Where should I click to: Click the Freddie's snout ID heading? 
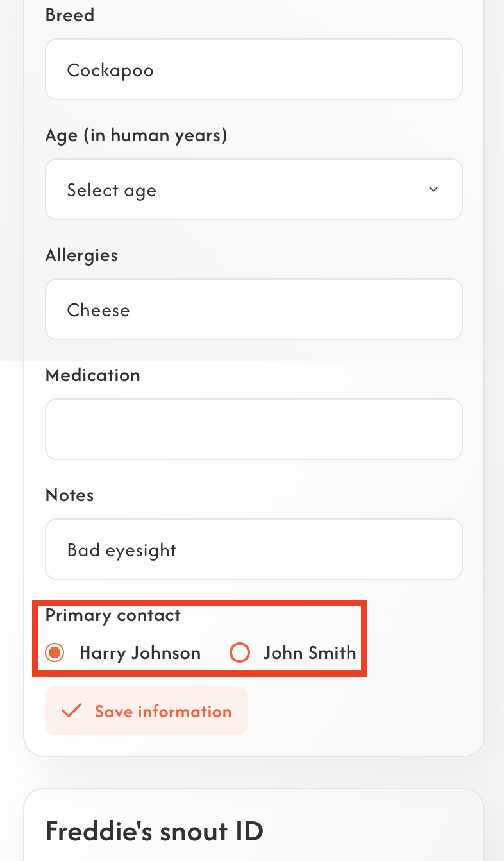(x=154, y=831)
